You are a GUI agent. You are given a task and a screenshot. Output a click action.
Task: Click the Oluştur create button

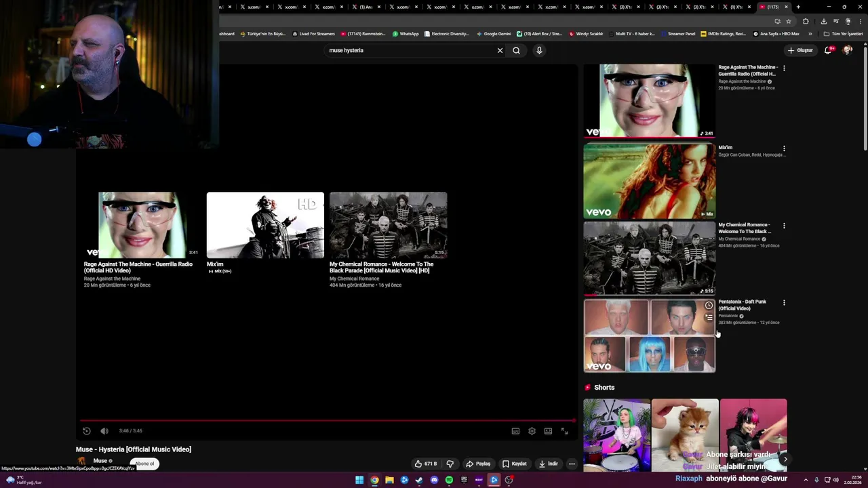pos(800,50)
